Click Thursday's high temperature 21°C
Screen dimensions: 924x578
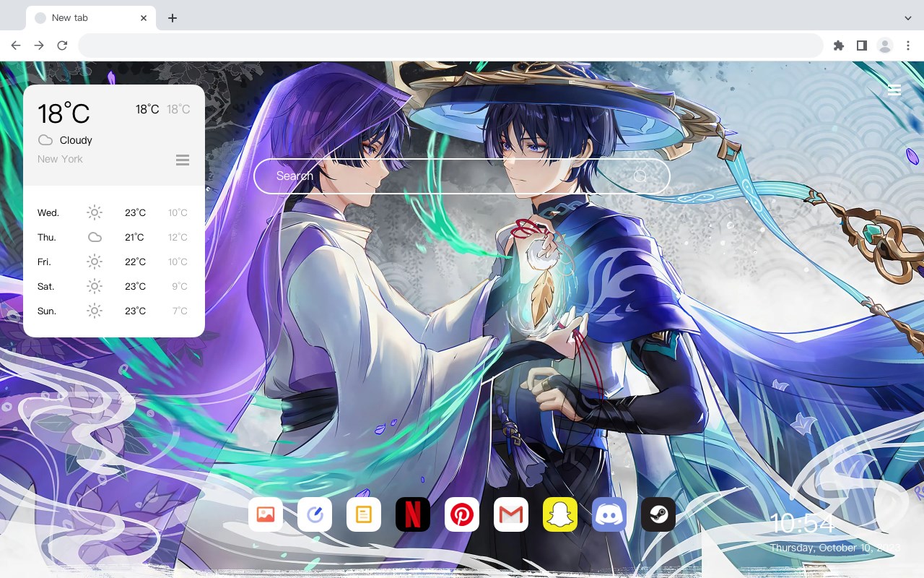pyautogui.click(x=134, y=237)
